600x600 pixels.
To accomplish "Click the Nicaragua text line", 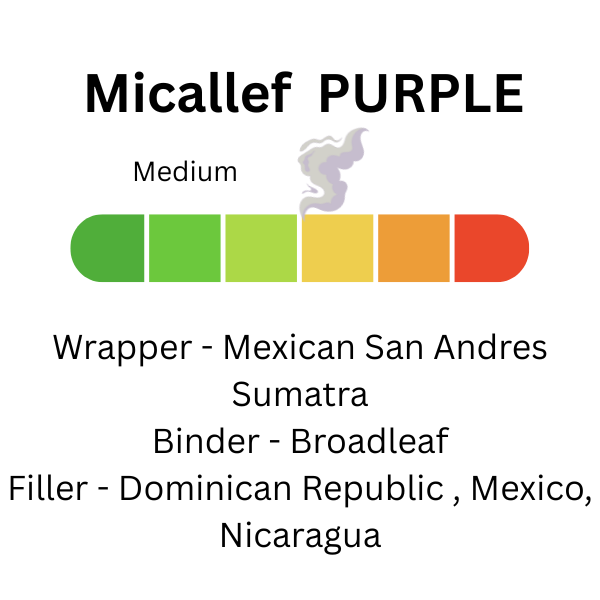I will 300,538.
